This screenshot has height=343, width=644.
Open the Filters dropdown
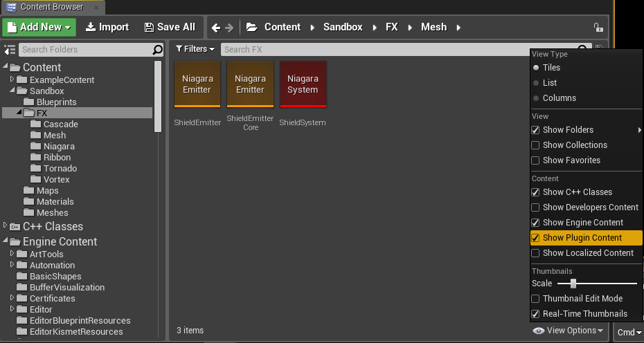(195, 49)
